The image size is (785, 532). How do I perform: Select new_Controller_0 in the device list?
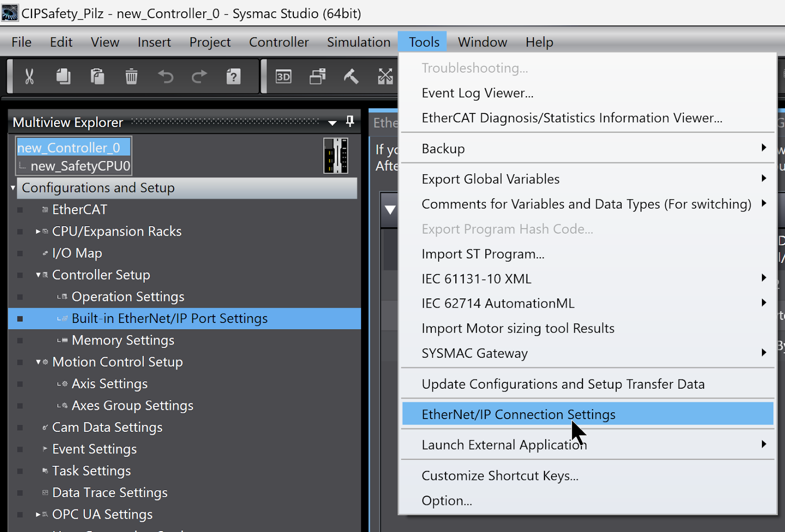point(74,147)
